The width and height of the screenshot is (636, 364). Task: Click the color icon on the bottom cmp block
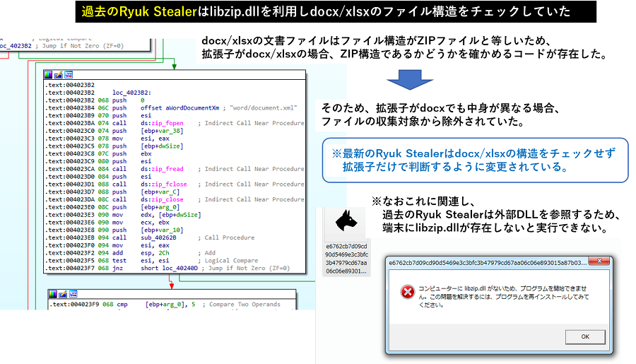pyautogui.click(x=52, y=293)
